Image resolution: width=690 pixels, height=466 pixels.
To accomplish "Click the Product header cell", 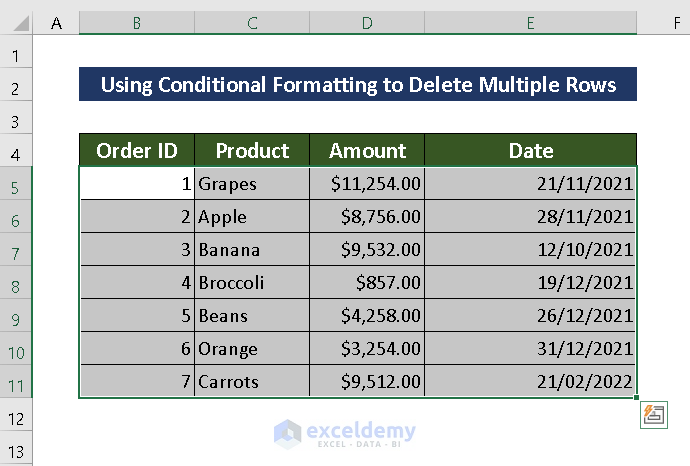I will pyautogui.click(x=252, y=151).
